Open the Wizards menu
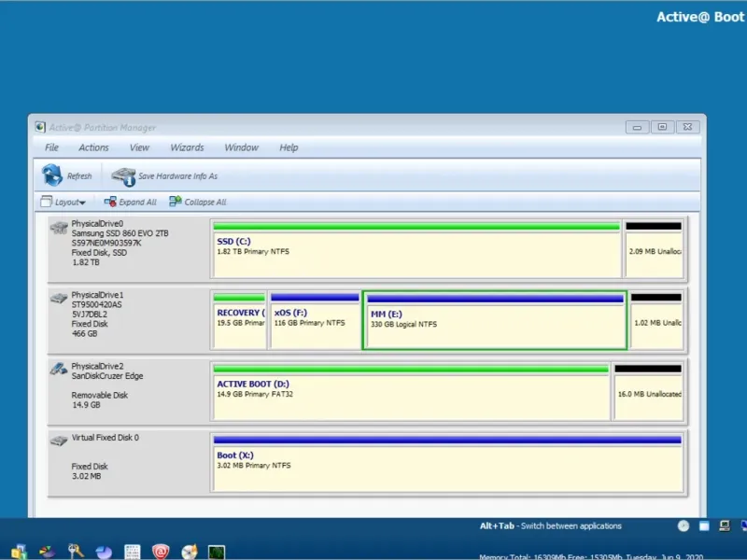Viewport: 747px width, 560px height. (187, 147)
